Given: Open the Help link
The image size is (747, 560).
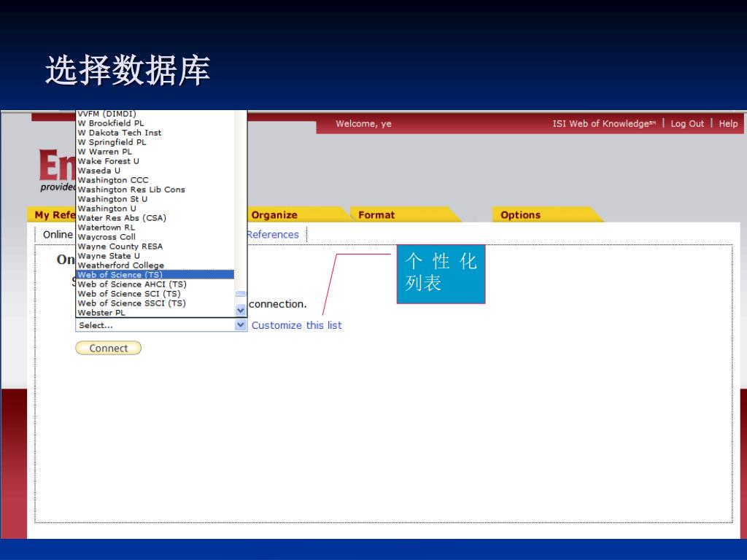Looking at the screenshot, I should (x=728, y=124).
